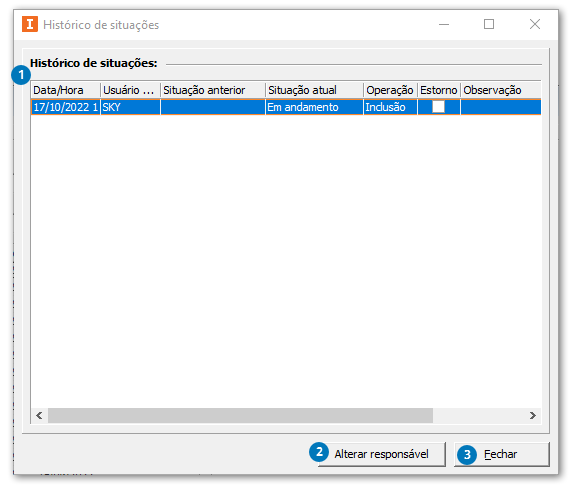Click the Estorno column header
Image resolution: width=572 pixels, height=488 pixels.
pyautogui.click(x=439, y=90)
